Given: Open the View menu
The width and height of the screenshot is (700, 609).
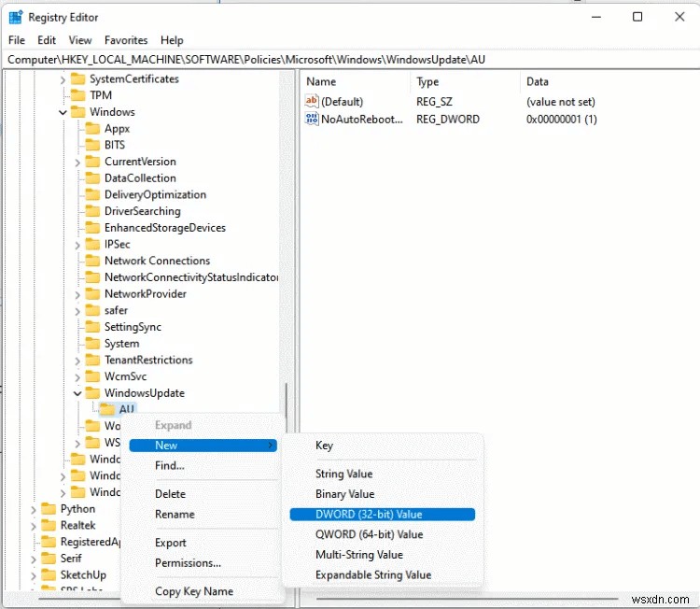Looking at the screenshot, I should click(x=80, y=40).
